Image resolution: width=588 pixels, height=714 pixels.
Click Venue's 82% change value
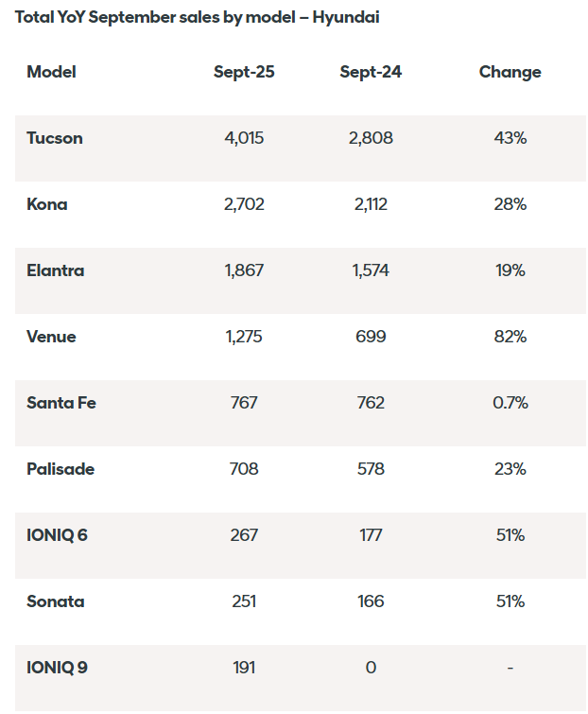pyautogui.click(x=510, y=337)
